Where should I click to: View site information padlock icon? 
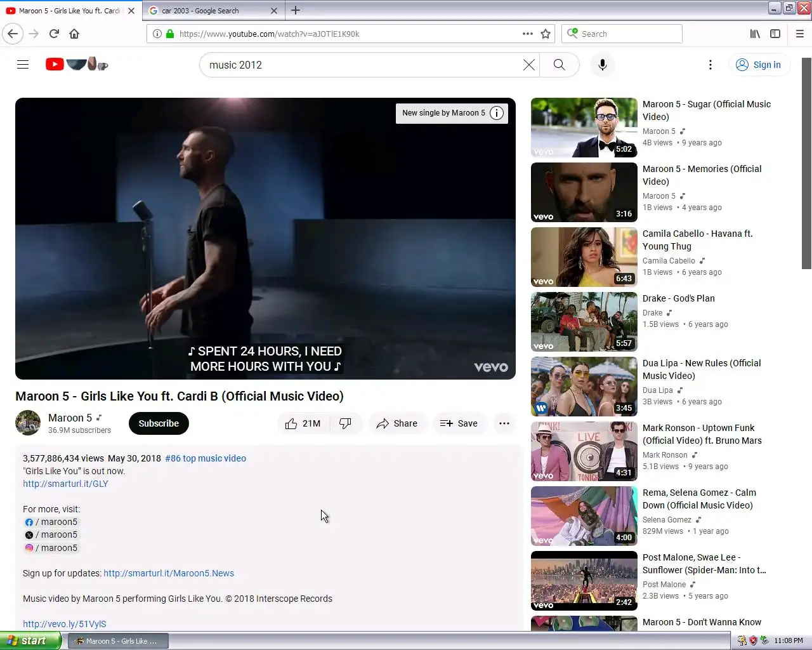tap(170, 34)
